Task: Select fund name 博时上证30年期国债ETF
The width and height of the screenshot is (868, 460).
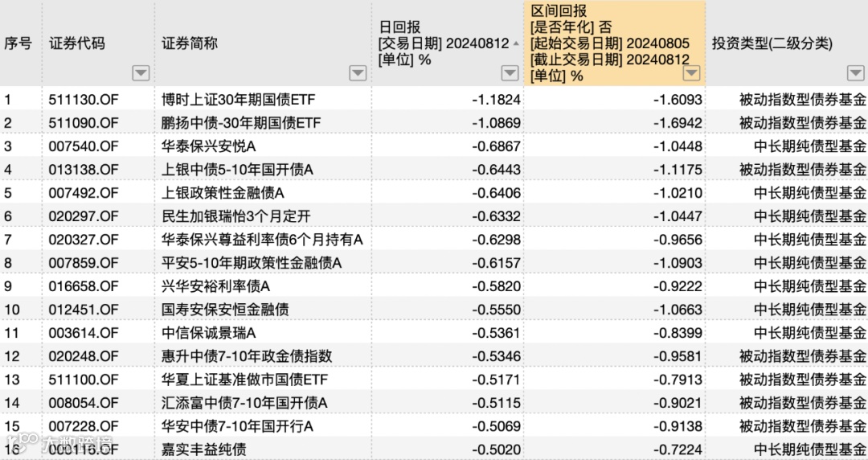Action: 239,100
